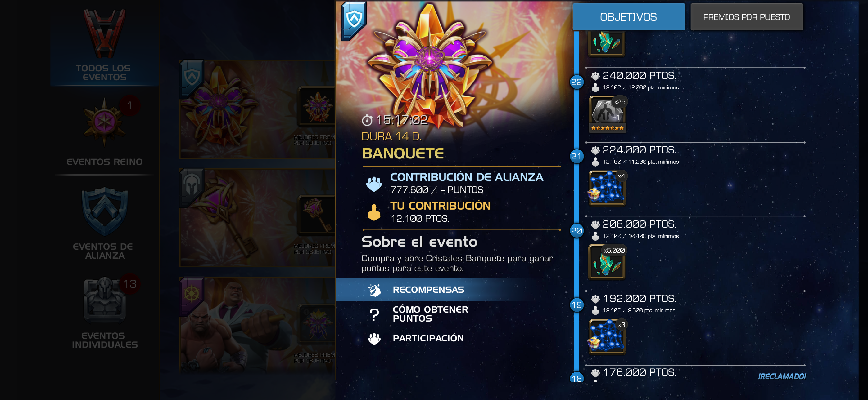
Task: Tap the x25 seven-star shard reward
Action: [x=607, y=114]
